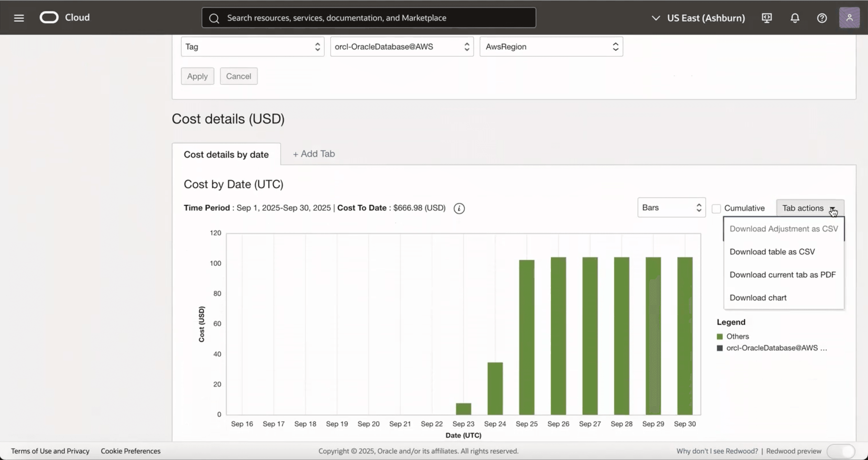
Task: Open the notifications bell
Action: pyautogui.click(x=794, y=18)
